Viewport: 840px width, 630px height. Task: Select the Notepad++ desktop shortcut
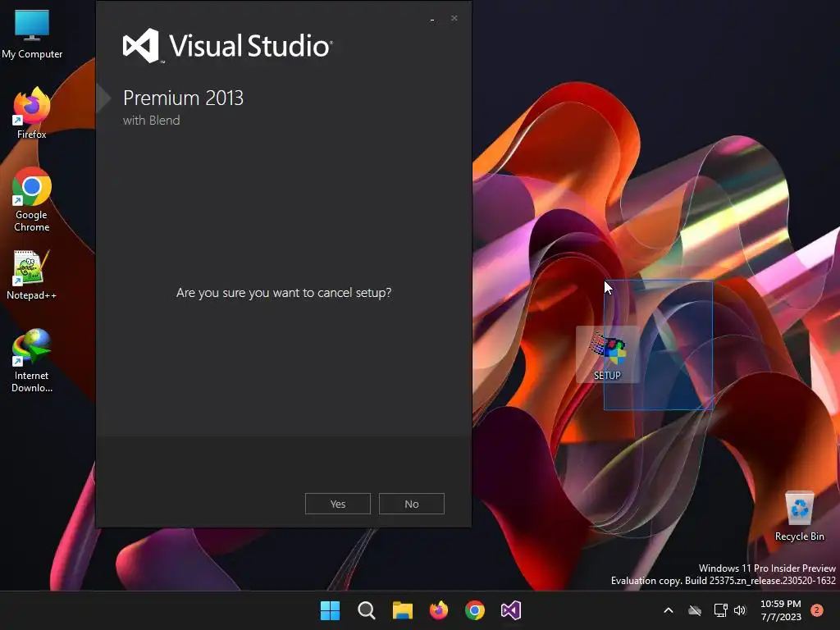[x=32, y=275]
